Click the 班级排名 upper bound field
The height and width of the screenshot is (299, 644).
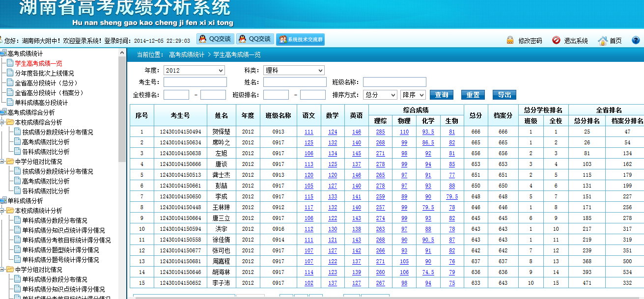313,95
